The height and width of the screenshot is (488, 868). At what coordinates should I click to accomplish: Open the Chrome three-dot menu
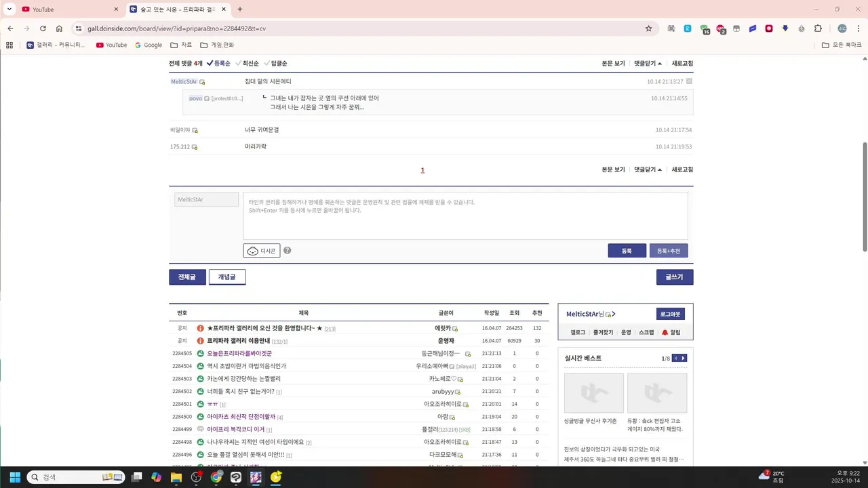(858, 28)
